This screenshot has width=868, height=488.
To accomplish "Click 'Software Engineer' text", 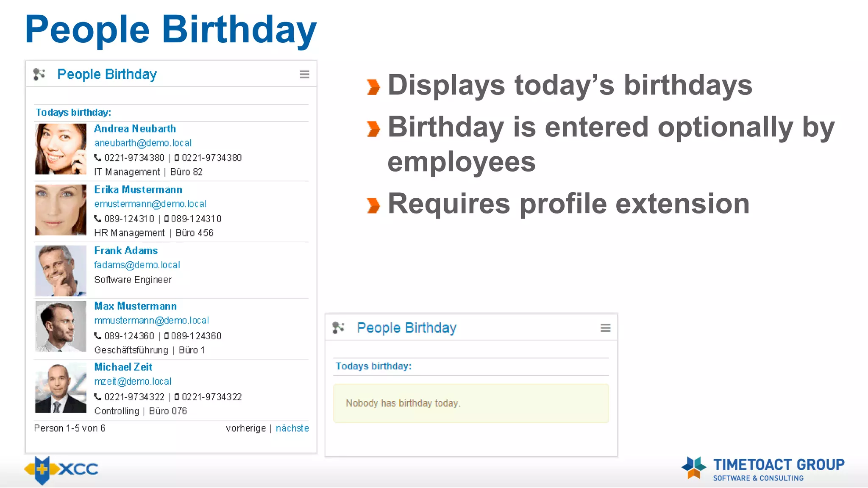I will pos(133,280).
